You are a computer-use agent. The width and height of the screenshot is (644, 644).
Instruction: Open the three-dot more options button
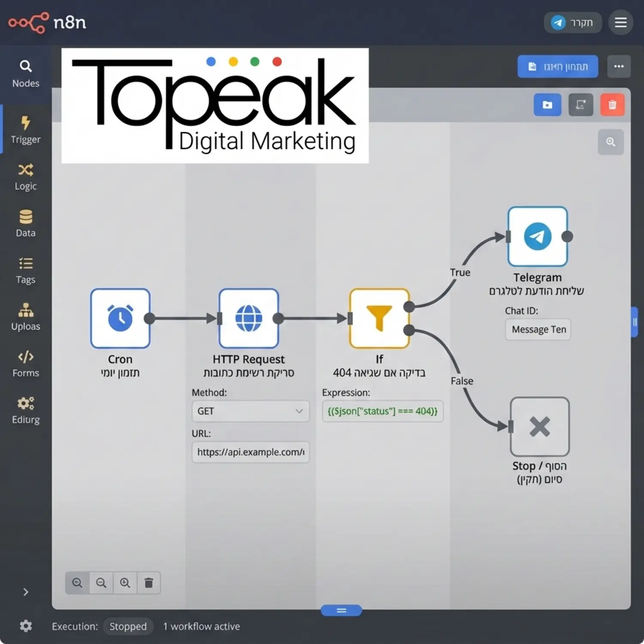619,66
